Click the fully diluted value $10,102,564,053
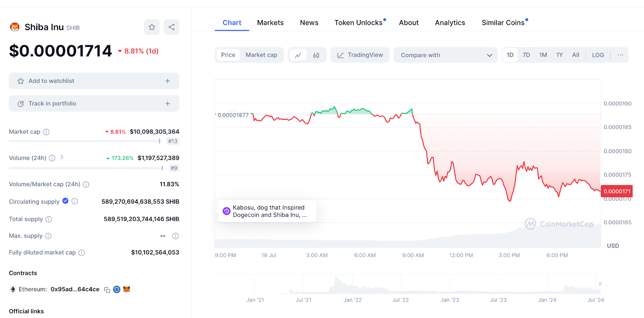Image resolution: width=644 pixels, height=318 pixels. [x=155, y=252]
